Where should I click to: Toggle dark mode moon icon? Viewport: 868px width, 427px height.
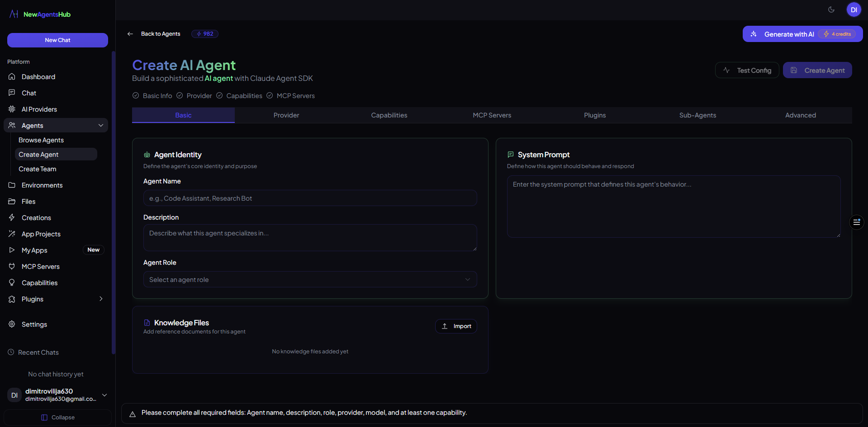tap(831, 9)
